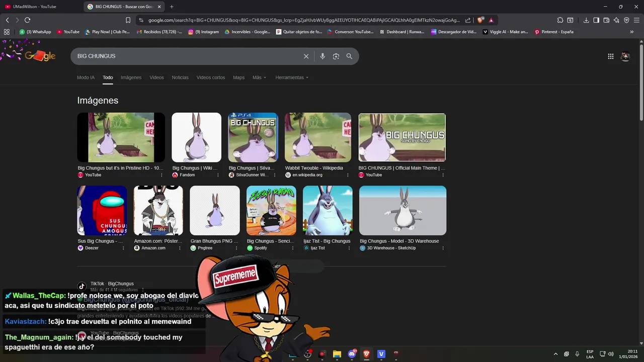
Task: Reload the current page
Action: [27, 20]
